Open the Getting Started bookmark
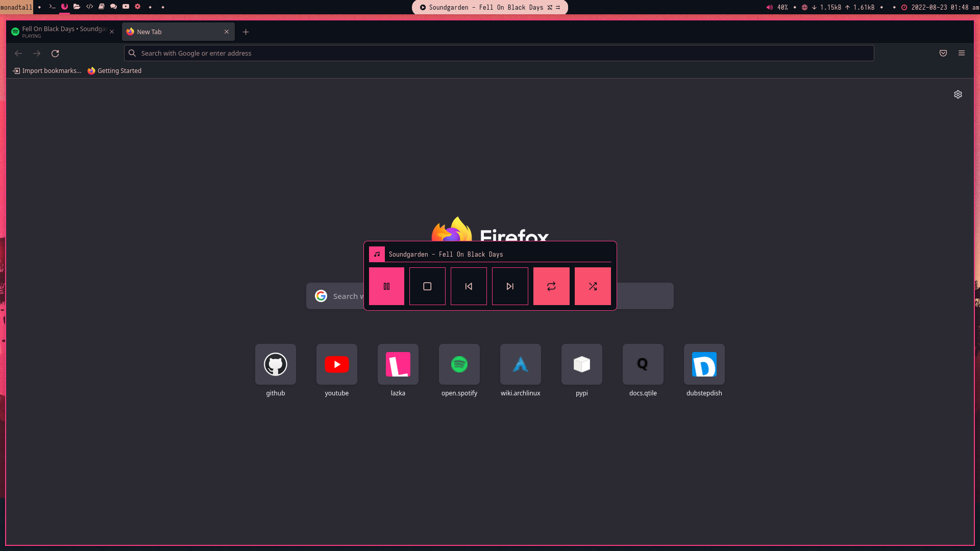Image resolution: width=980 pixels, height=551 pixels. pos(114,71)
